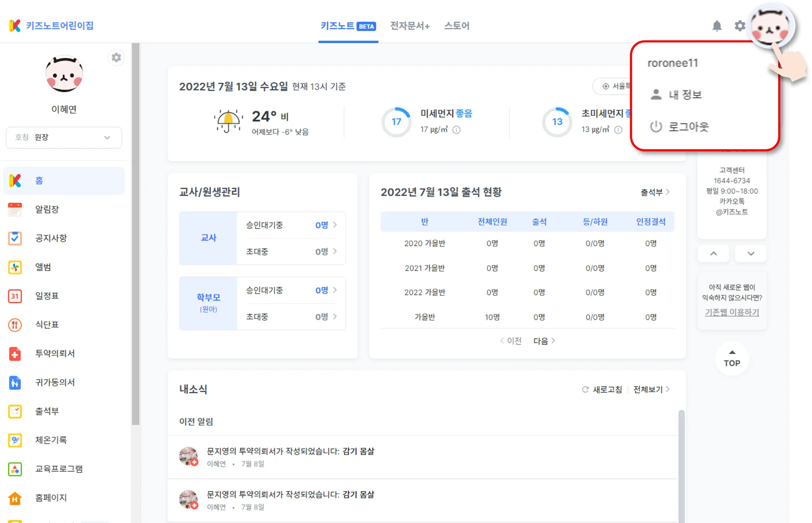Open 체온기록 temperature log icon

pos(15,440)
